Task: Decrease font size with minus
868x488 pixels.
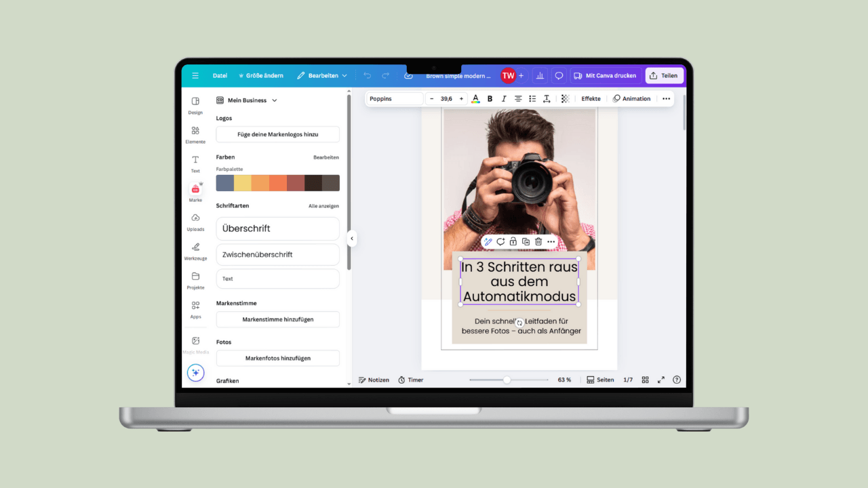Action: 432,99
